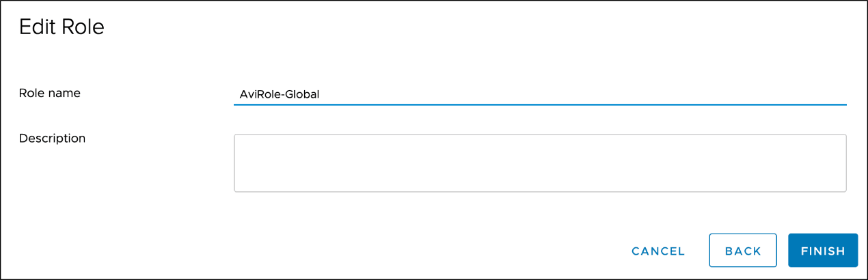Dismiss the Edit Role dialog with CANCEL
Screen dimensions: 868x280
click(x=658, y=251)
